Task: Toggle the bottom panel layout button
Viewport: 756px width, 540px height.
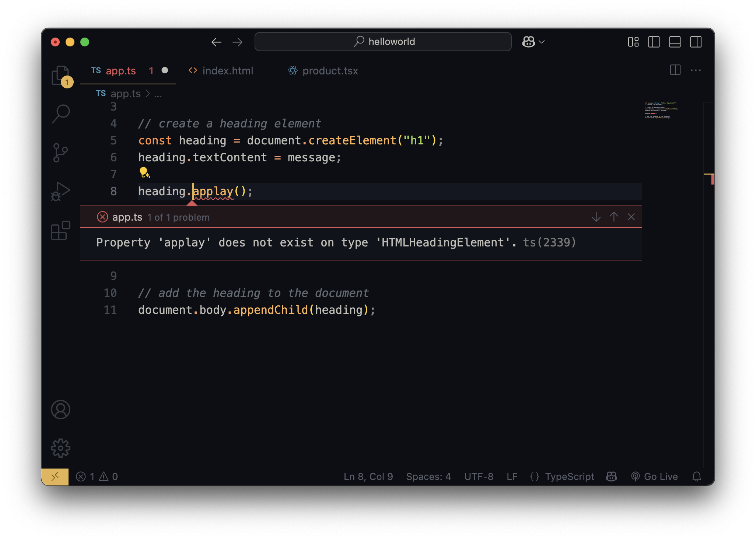Action: [675, 42]
